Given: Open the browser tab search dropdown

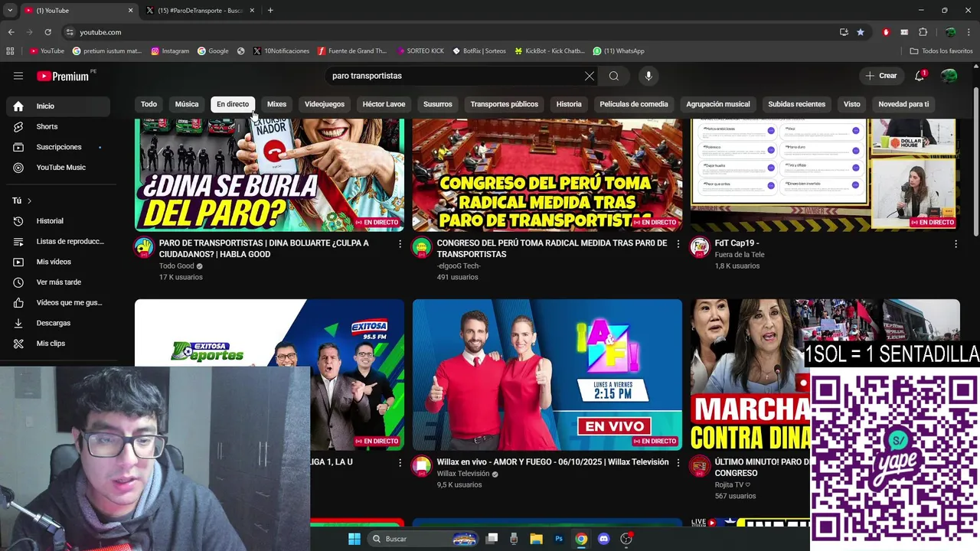Looking at the screenshot, I should pyautogui.click(x=10, y=10).
